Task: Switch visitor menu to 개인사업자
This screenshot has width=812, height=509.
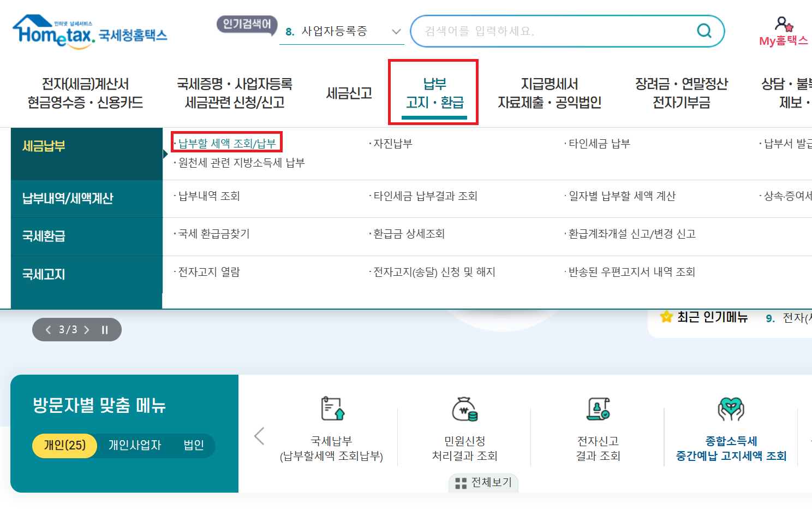Action: point(135,445)
